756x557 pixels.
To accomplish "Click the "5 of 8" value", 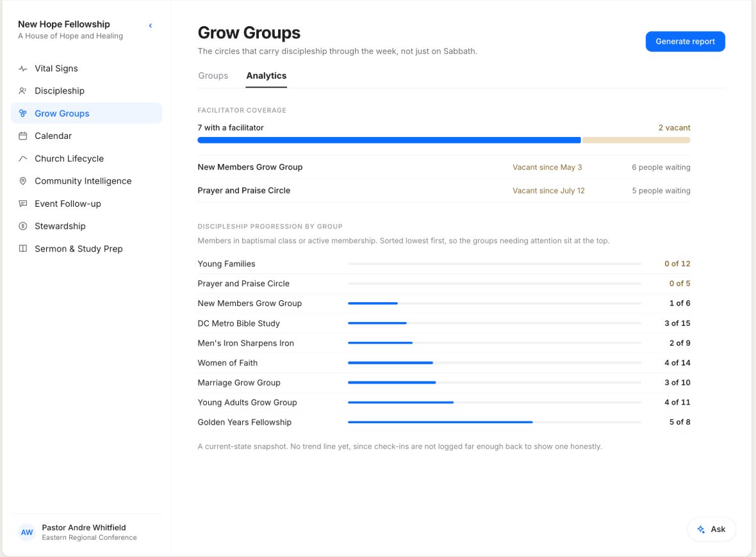I will [680, 422].
